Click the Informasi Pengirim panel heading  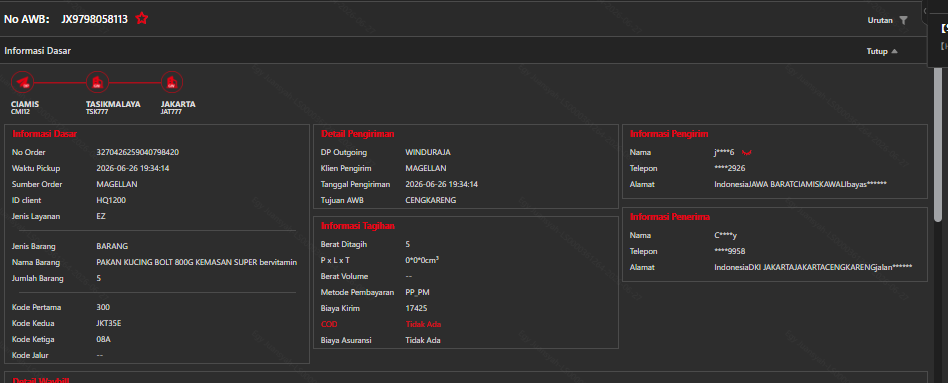click(x=669, y=134)
